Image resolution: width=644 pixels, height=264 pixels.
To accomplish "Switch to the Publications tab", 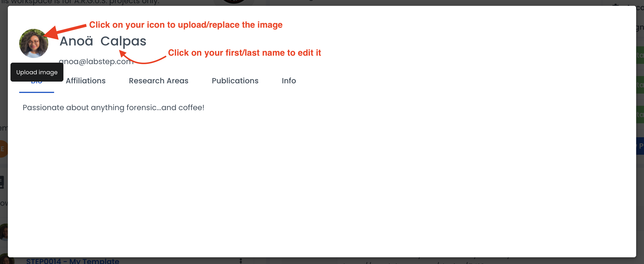I will [235, 81].
